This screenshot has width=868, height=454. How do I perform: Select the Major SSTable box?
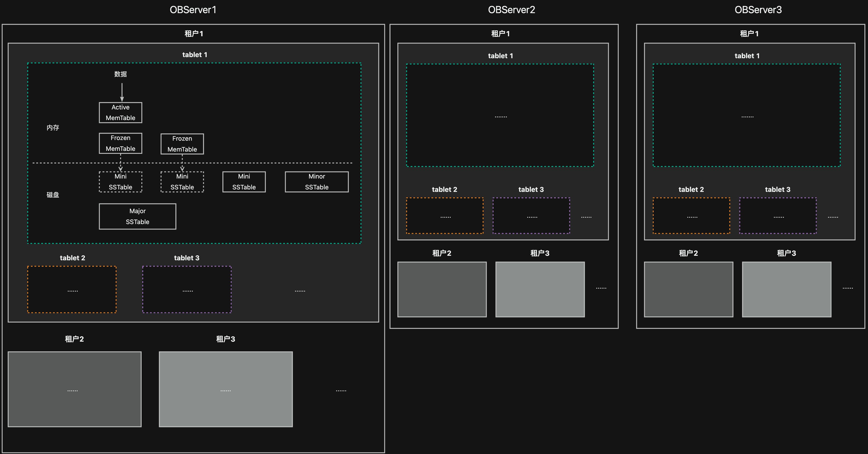pyautogui.click(x=137, y=216)
